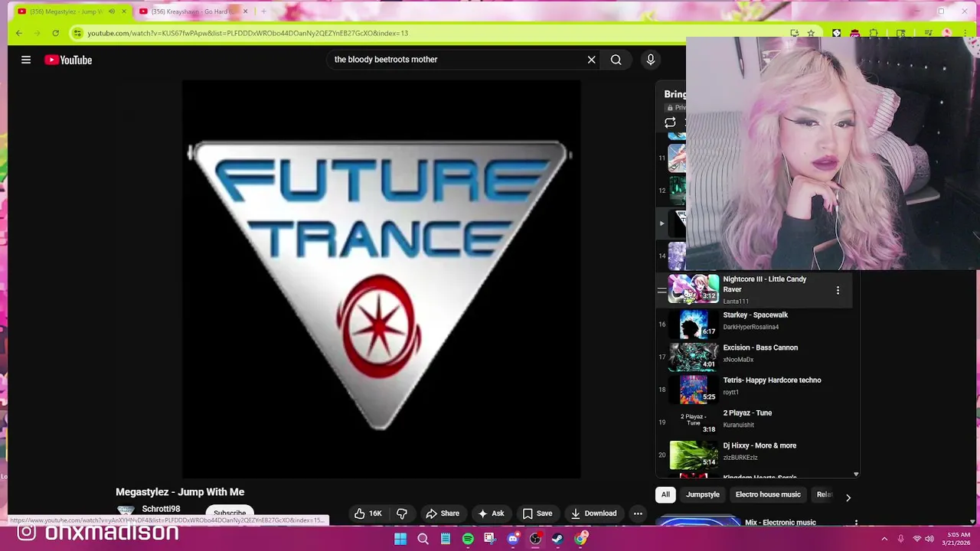Open Steam from the taskbar
This screenshot has width=980, height=551.
[x=557, y=539]
